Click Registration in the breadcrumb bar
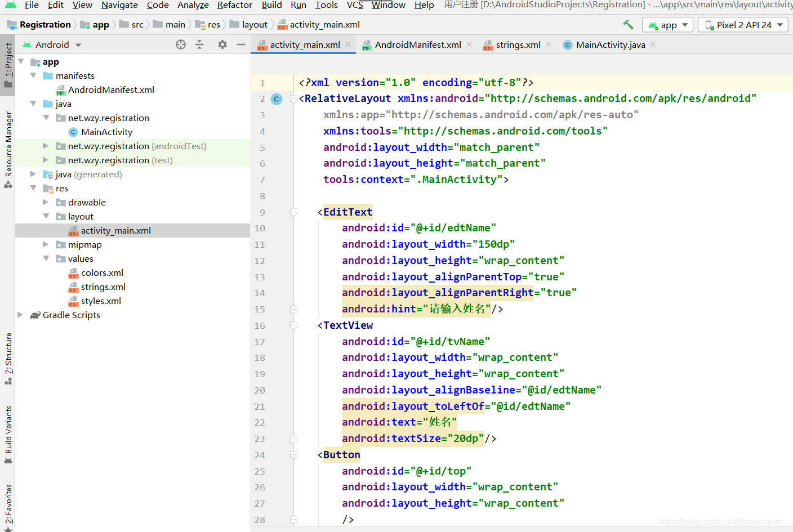Image resolution: width=793 pixels, height=532 pixels. coord(39,25)
